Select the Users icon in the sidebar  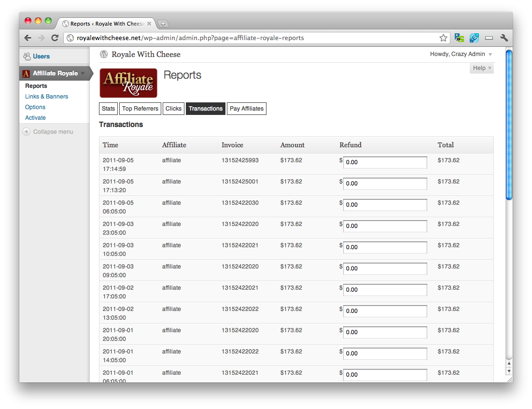[x=27, y=56]
